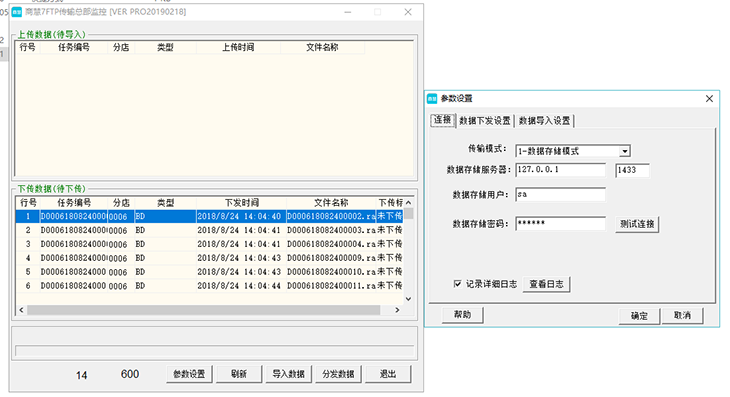Click 取消 in the parameter dialog
The image size is (730, 397).
[682, 315]
